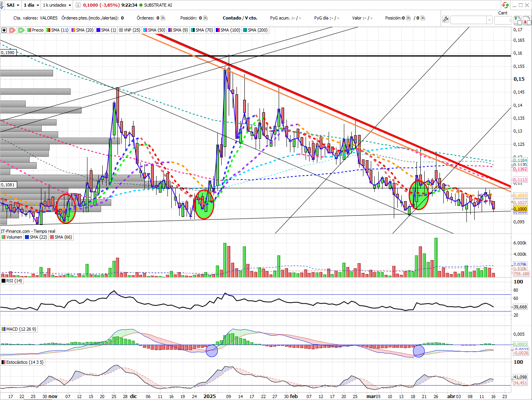
Task: Toggle the SMA (200) indicator label
Action: point(255,30)
